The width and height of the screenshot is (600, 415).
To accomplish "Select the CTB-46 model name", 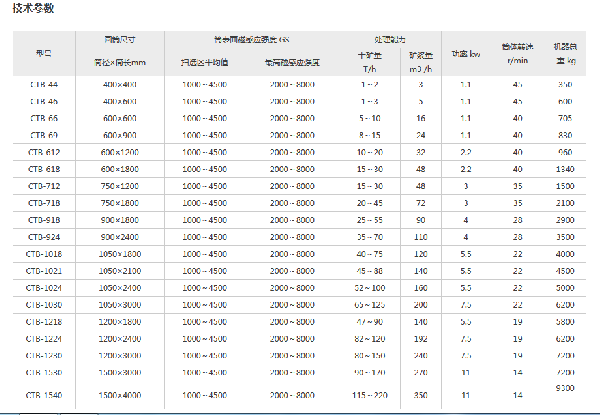I will click(x=44, y=101).
